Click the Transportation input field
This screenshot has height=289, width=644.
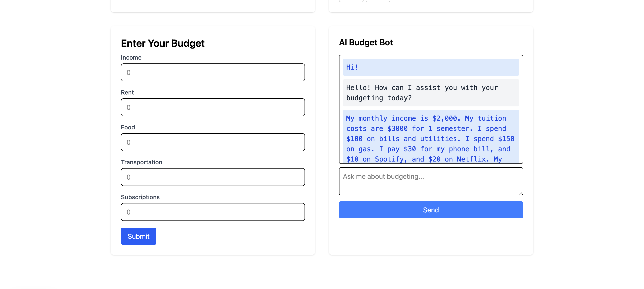coord(213,177)
